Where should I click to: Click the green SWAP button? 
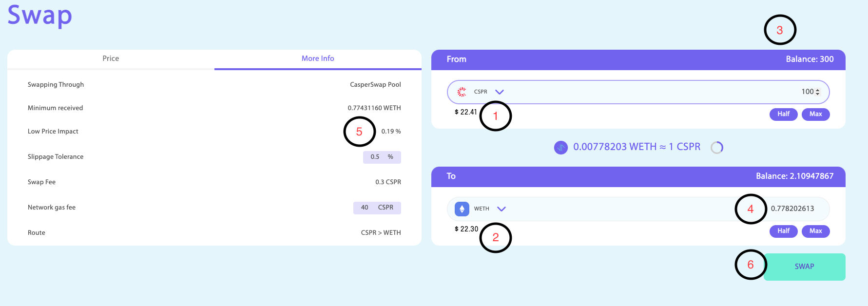coord(805,267)
